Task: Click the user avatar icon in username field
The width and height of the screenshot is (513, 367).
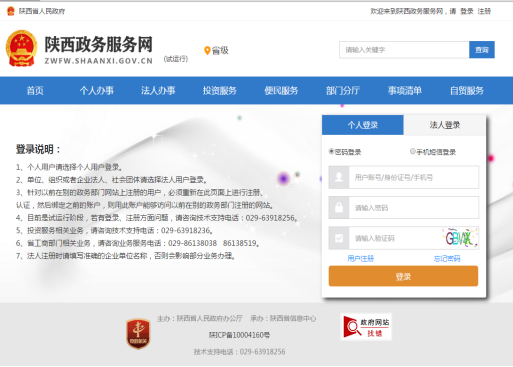Action: click(x=339, y=177)
